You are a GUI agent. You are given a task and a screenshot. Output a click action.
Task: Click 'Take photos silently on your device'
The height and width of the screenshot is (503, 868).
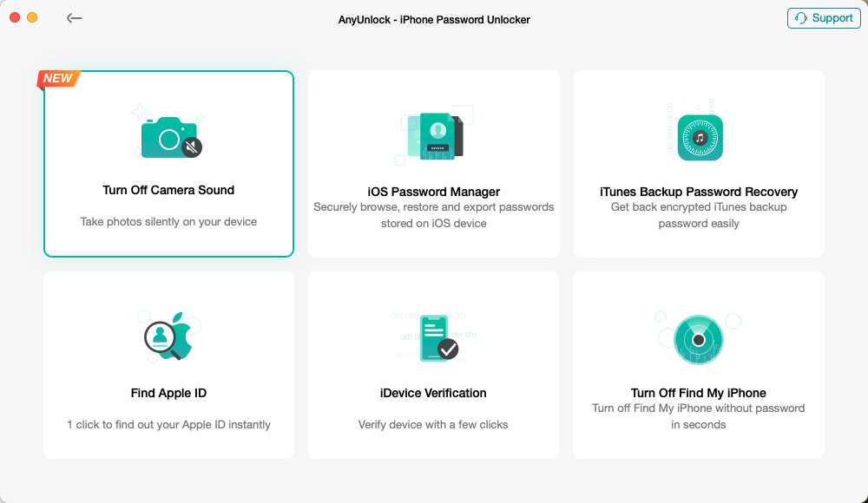[168, 221]
